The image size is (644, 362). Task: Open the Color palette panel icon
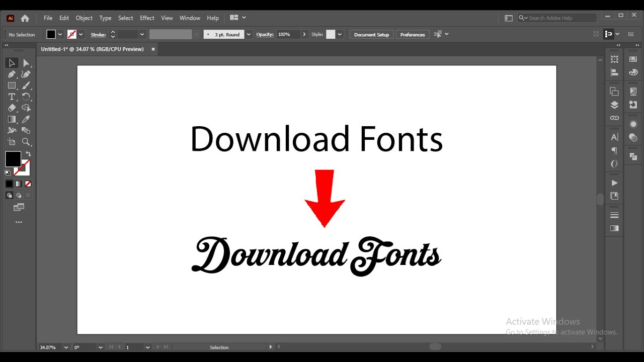click(633, 72)
